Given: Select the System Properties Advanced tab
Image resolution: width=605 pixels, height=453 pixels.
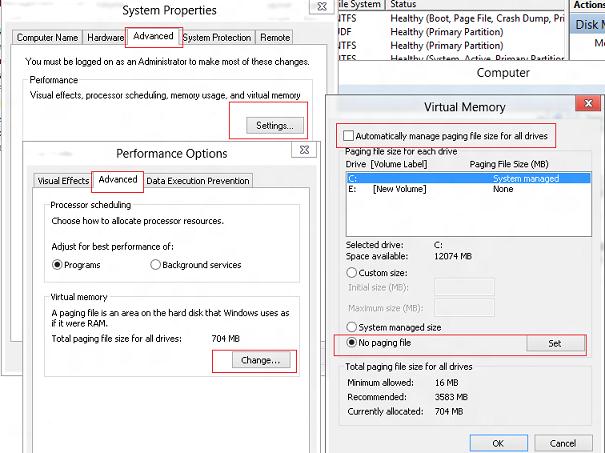Looking at the screenshot, I should 153,36.
